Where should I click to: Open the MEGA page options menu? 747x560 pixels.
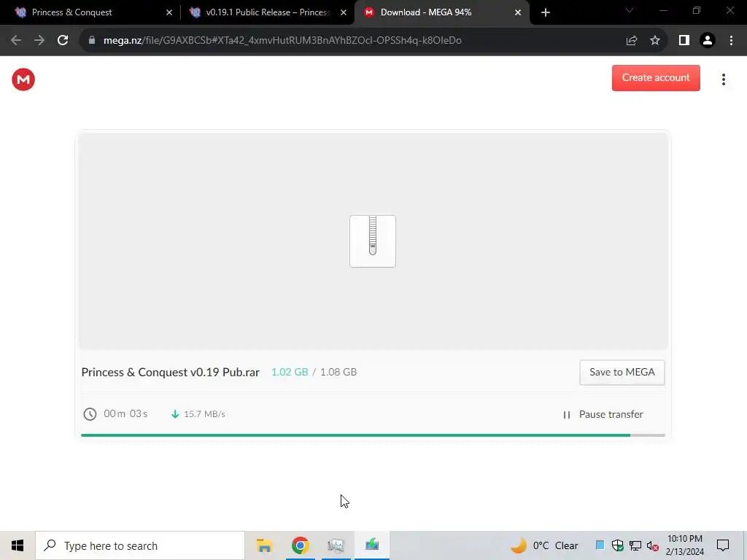[723, 79]
